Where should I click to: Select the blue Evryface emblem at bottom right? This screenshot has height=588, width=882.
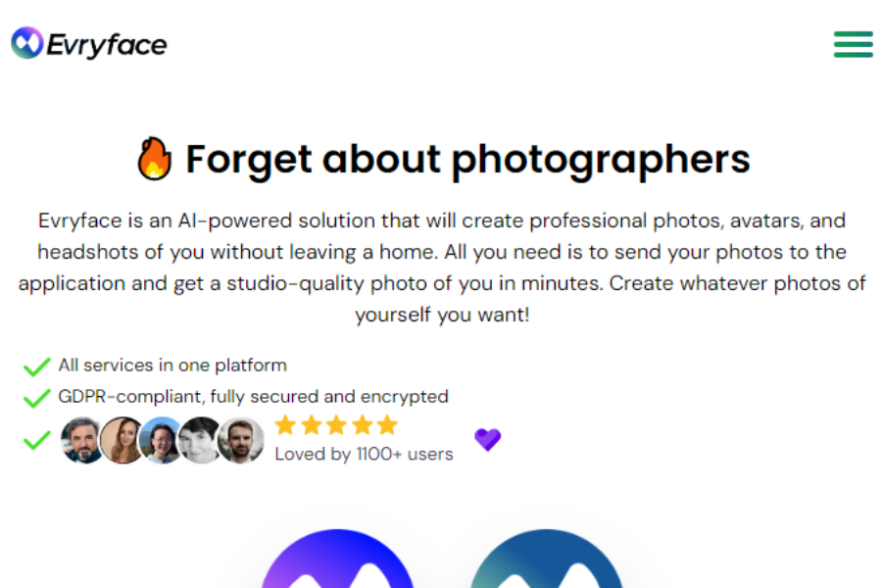[x=547, y=568]
